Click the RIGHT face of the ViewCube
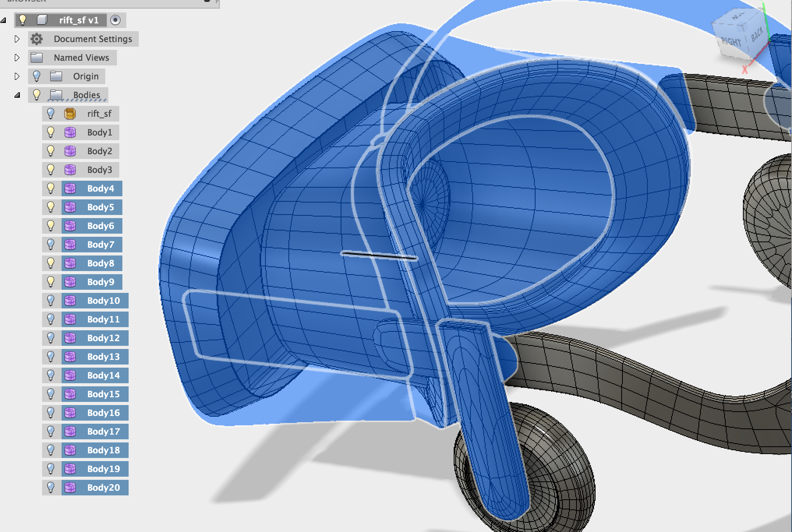Image resolution: width=792 pixels, height=532 pixels. pyautogui.click(x=731, y=40)
